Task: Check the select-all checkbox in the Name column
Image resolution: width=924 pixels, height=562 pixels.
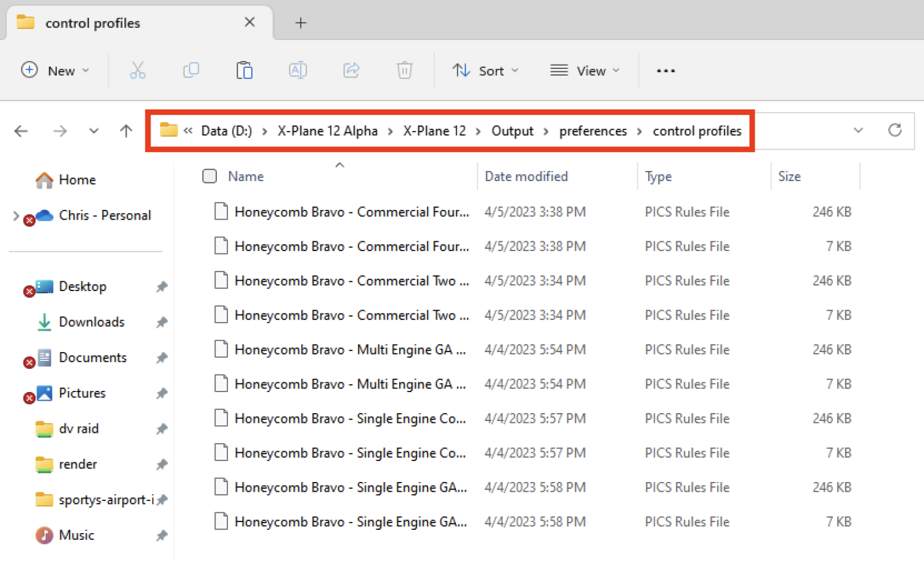Action: click(209, 176)
